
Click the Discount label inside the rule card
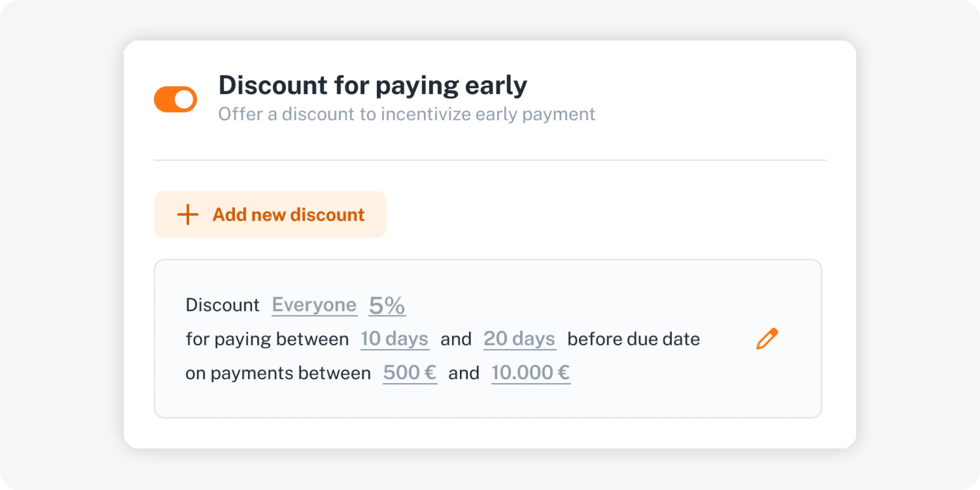(222, 305)
